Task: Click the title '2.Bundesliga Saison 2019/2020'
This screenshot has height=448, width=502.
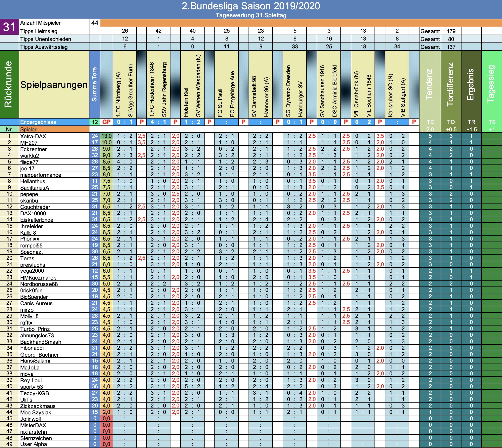Action: pyautogui.click(x=251, y=6)
